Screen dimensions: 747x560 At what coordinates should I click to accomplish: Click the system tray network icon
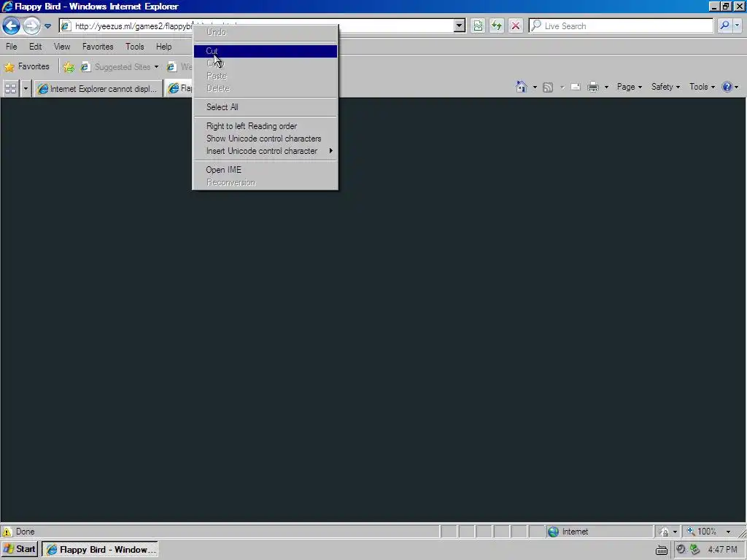coord(695,550)
